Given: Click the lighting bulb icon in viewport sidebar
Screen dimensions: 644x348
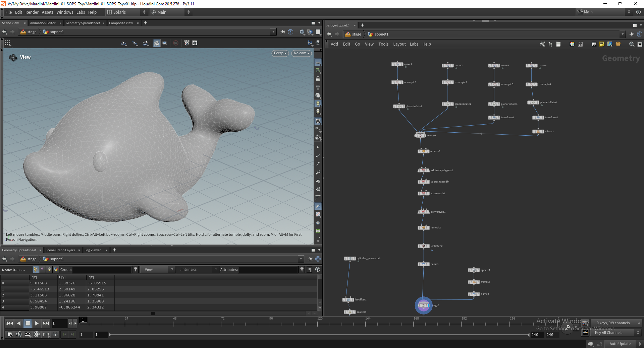Looking at the screenshot, I should [318, 103].
